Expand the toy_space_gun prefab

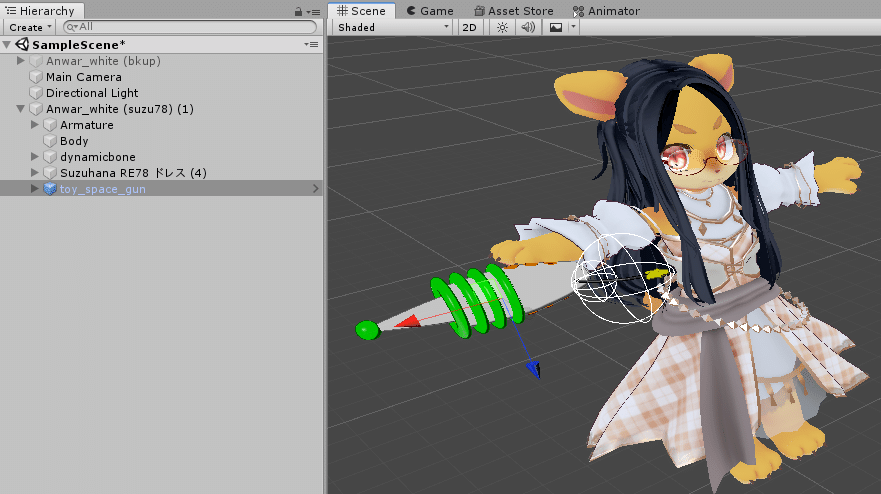35,189
